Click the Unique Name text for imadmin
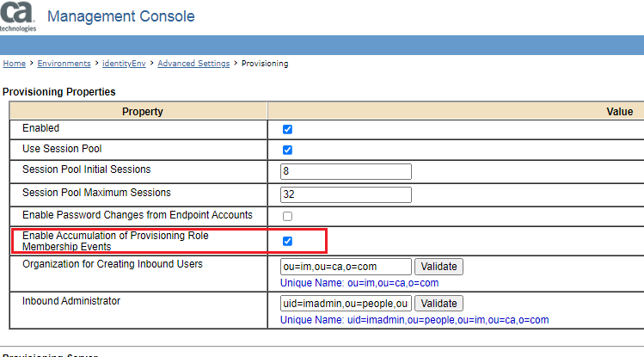The width and height of the screenshot is (644, 357). 414,320
